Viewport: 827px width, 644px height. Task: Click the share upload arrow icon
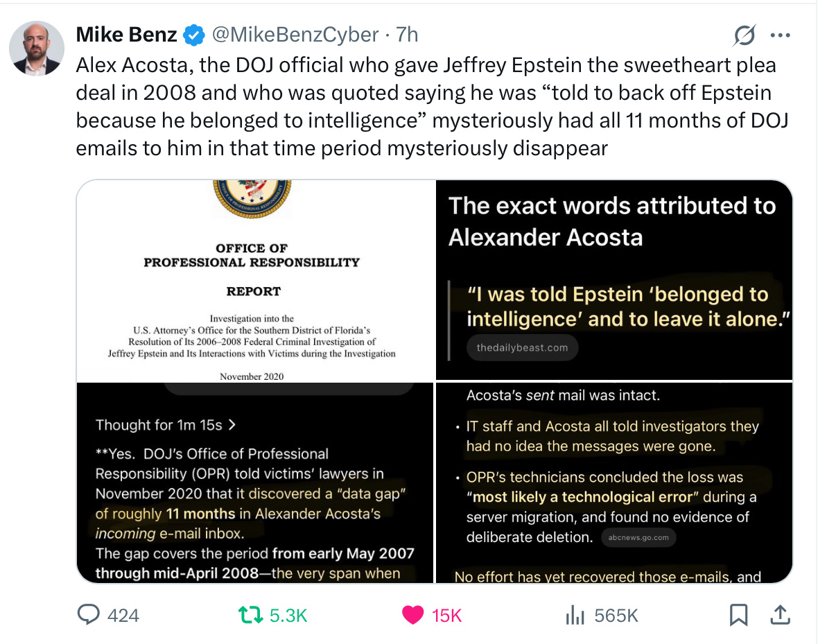click(780, 614)
